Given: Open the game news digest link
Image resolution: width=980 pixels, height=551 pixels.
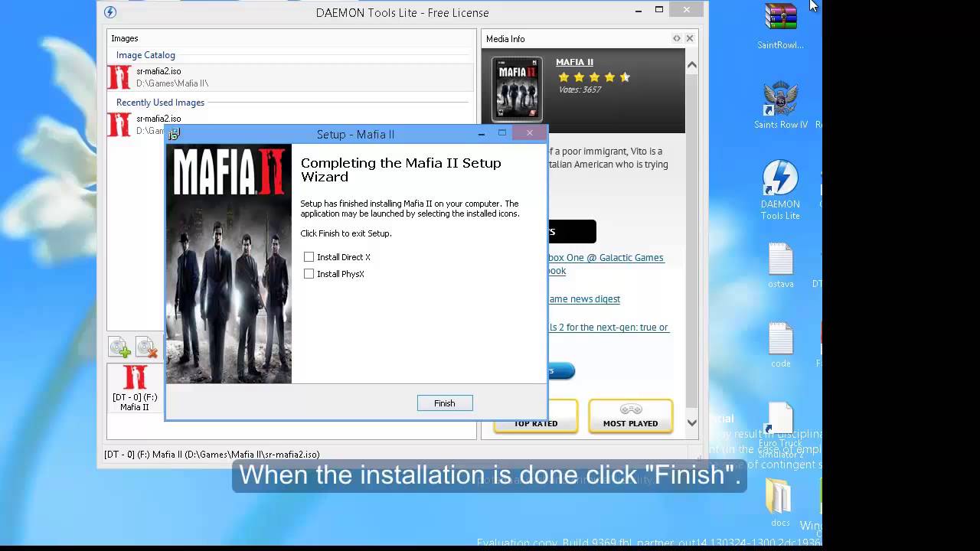Looking at the screenshot, I should [x=585, y=299].
